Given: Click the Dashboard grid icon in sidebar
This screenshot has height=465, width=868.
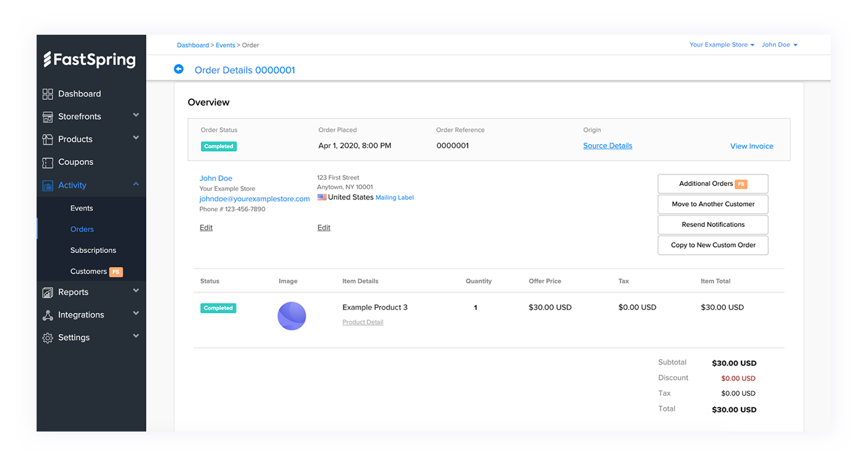Looking at the screenshot, I should [48, 94].
